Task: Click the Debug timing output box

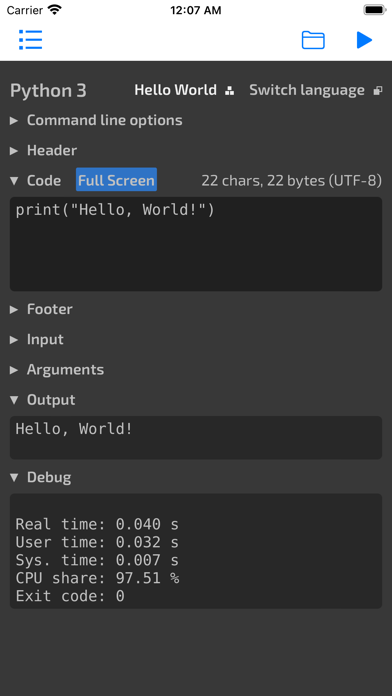Action: click(196, 551)
